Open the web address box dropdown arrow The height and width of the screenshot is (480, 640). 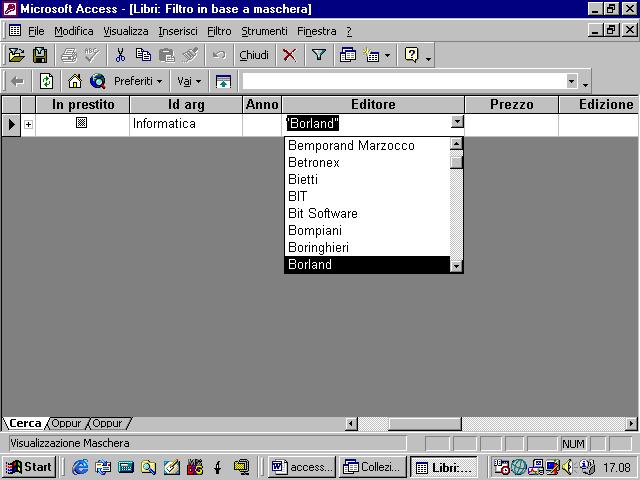[571, 81]
